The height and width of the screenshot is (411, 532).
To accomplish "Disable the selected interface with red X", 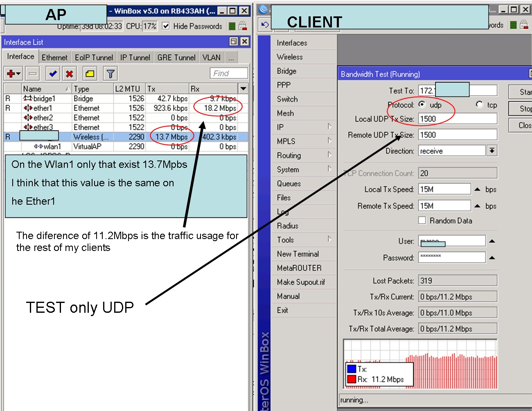I will (x=70, y=74).
